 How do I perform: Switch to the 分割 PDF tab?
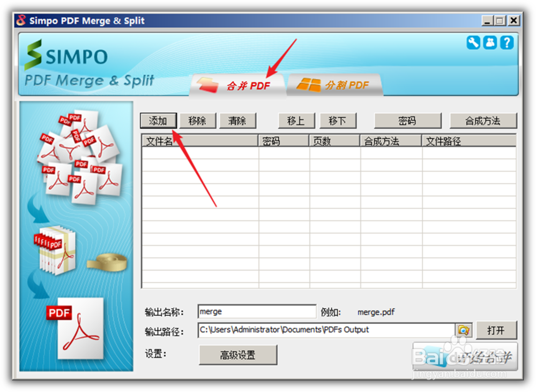coord(334,85)
